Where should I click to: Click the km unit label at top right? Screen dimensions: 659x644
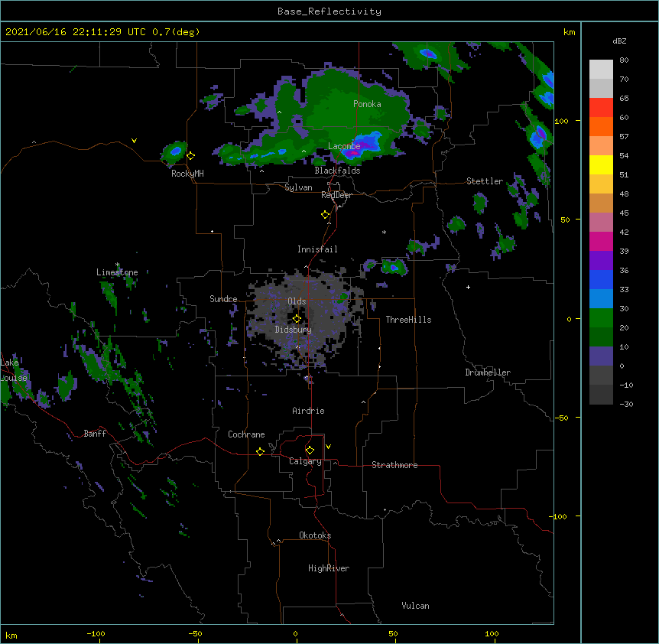pos(570,32)
